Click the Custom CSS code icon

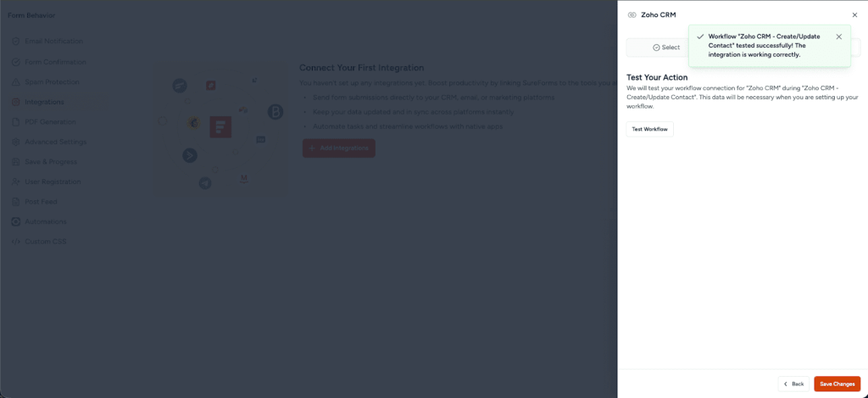pyautogui.click(x=16, y=242)
